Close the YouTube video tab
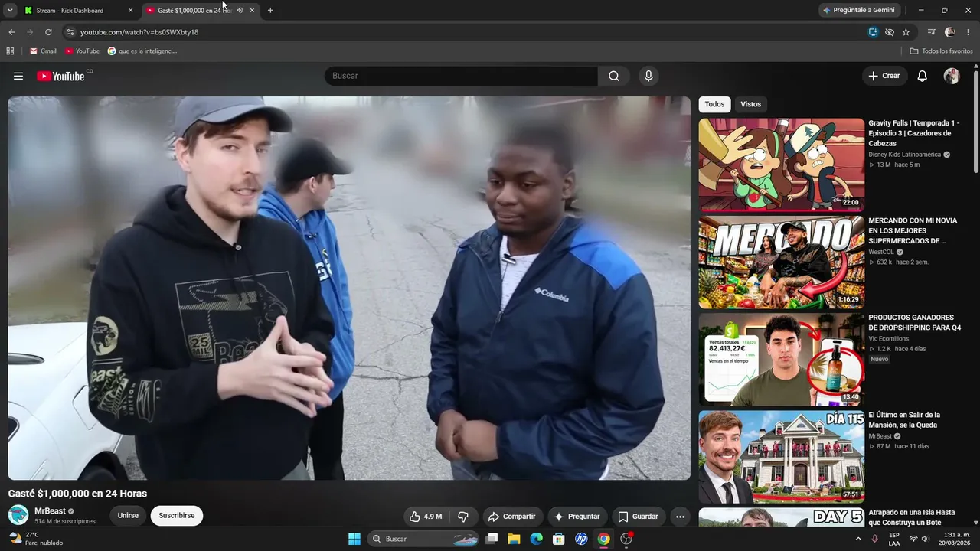 point(252,11)
